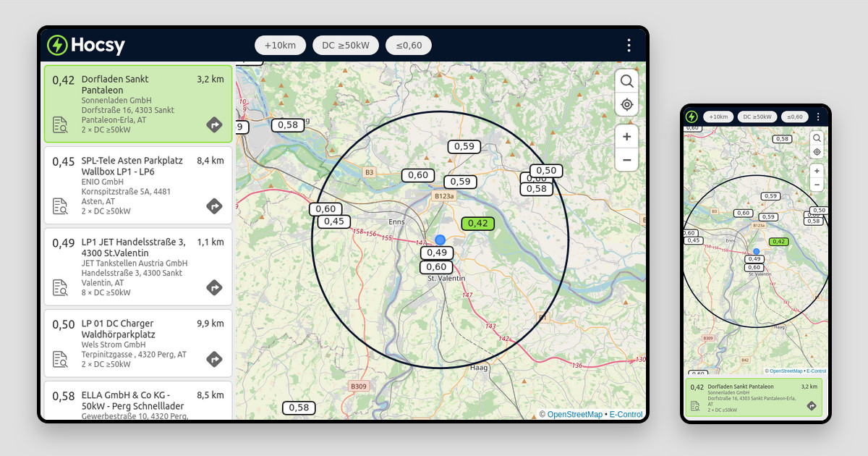The width and height of the screenshot is (868, 456).
Task: Select the LP1 JET Handelsstraße 3 card
Action: 138,267
